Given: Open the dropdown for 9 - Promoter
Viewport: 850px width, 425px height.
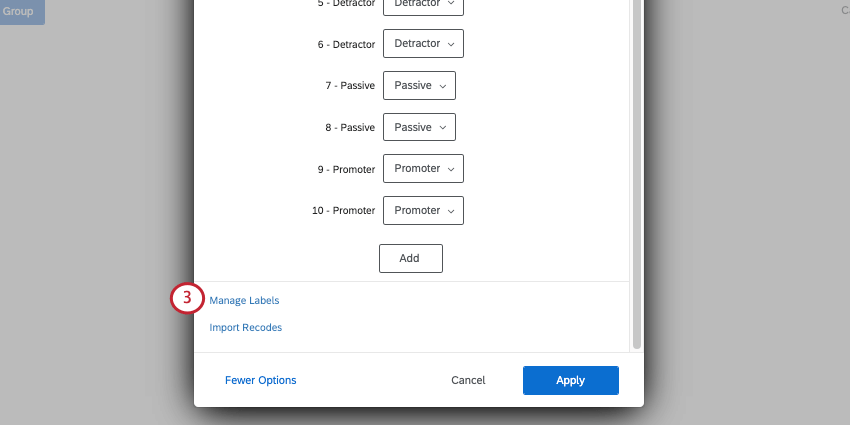Looking at the screenshot, I should (423, 169).
